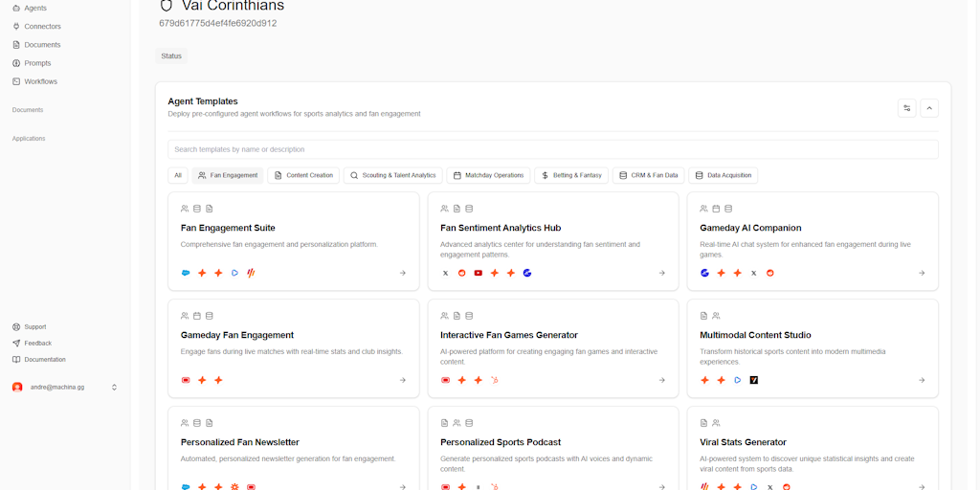Open the Personalized Fan Newsletter title
The width and height of the screenshot is (980, 490).
(240, 442)
